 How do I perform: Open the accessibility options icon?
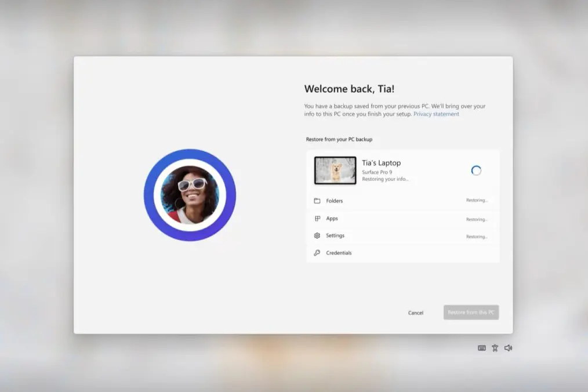[x=495, y=348]
